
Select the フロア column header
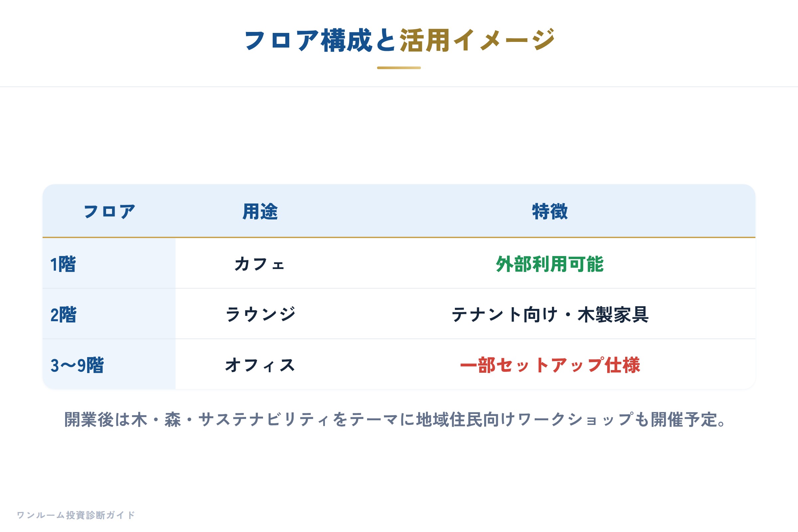[109, 212]
